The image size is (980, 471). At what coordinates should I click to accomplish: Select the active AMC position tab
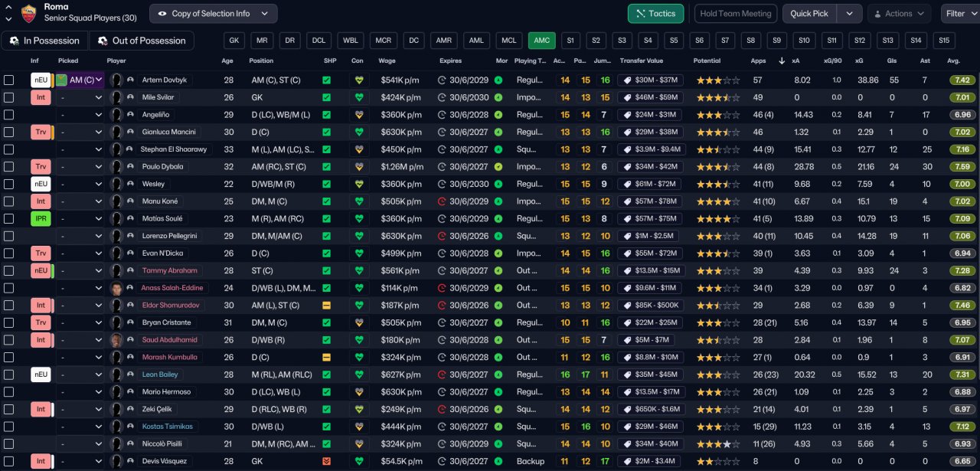pyautogui.click(x=542, y=41)
